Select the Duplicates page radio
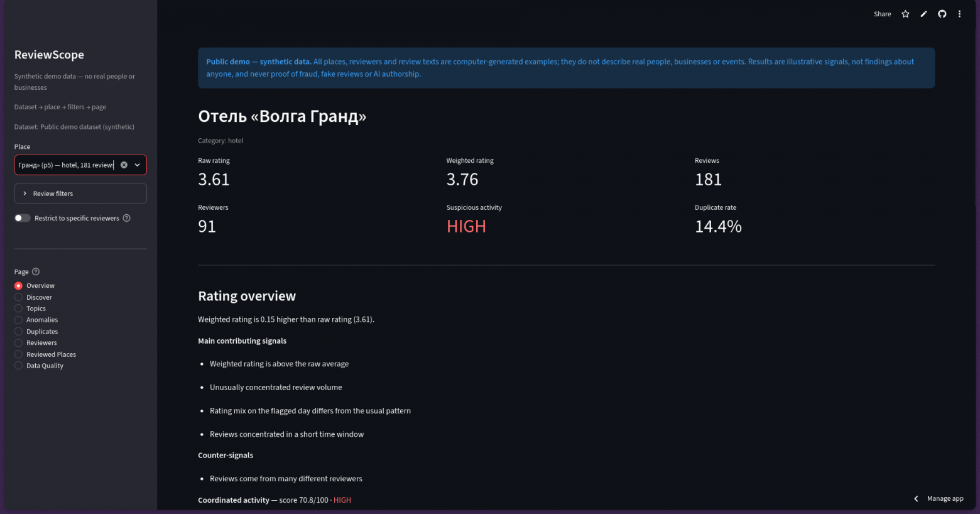This screenshot has height=514, width=980. click(x=18, y=331)
